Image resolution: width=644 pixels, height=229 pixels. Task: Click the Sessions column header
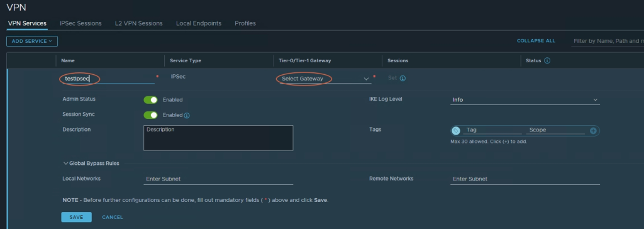click(x=398, y=61)
